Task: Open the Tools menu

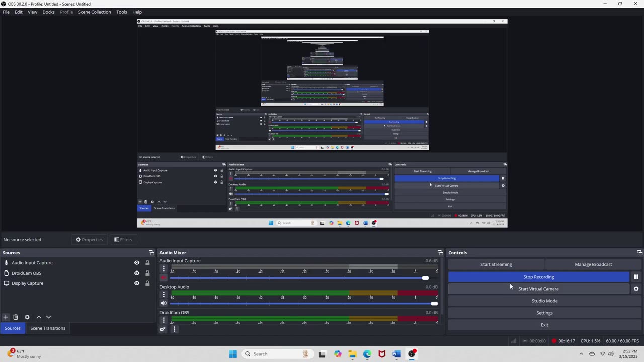Action: click(122, 12)
